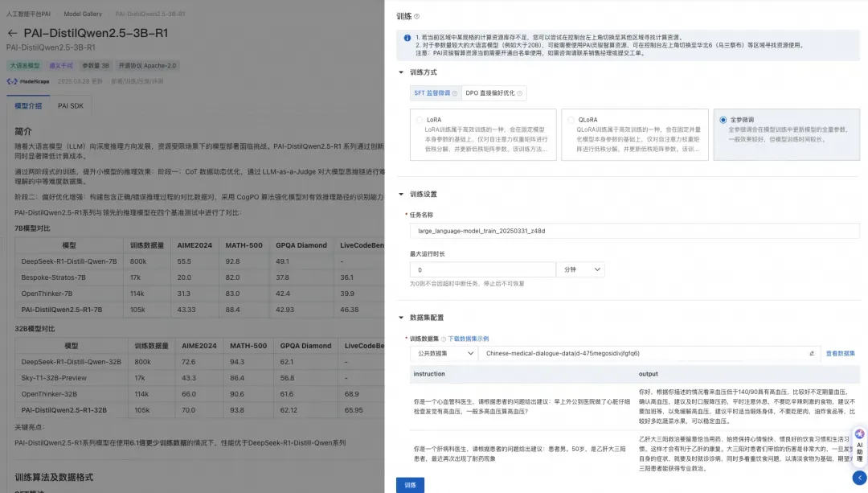868x493 pixels.
Task: Click the 最大运行时长 number field
Action: (x=483, y=269)
